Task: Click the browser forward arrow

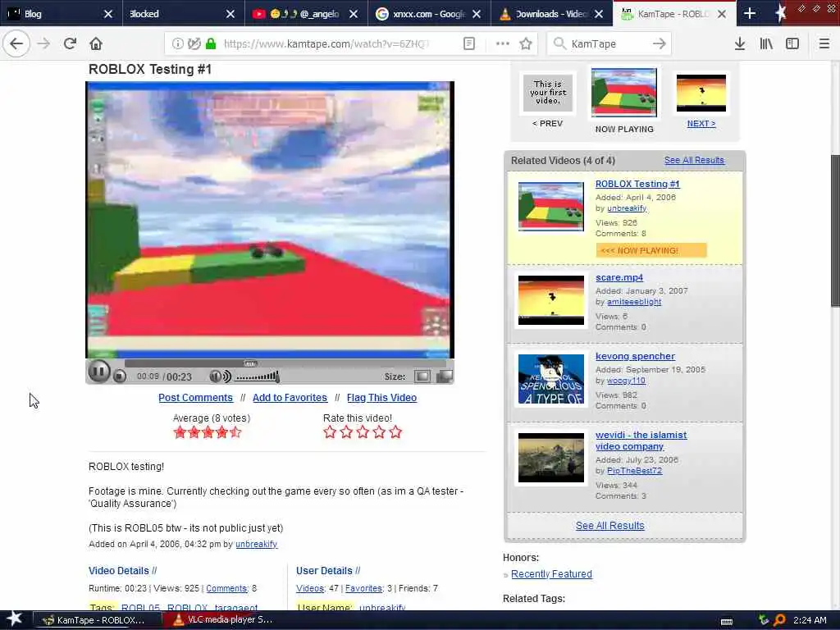Action: 43,43
